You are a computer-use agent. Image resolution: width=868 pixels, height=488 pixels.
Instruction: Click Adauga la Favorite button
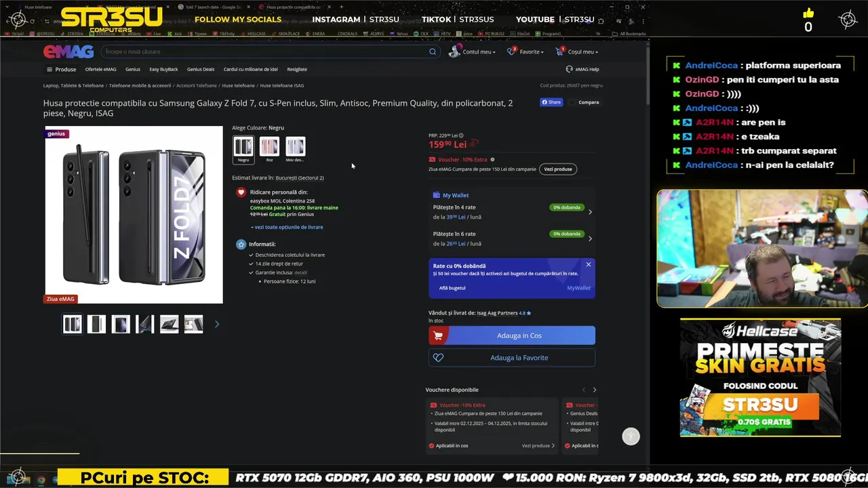point(512,358)
